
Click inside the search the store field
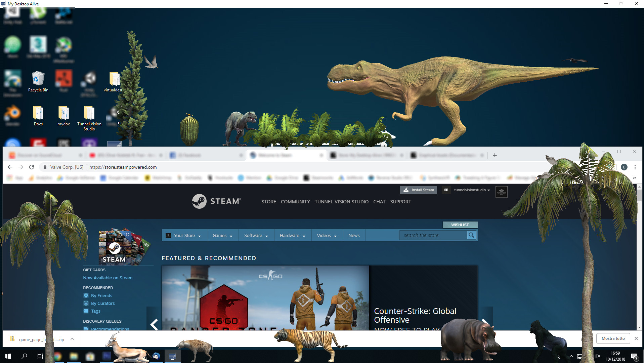[x=433, y=235]
